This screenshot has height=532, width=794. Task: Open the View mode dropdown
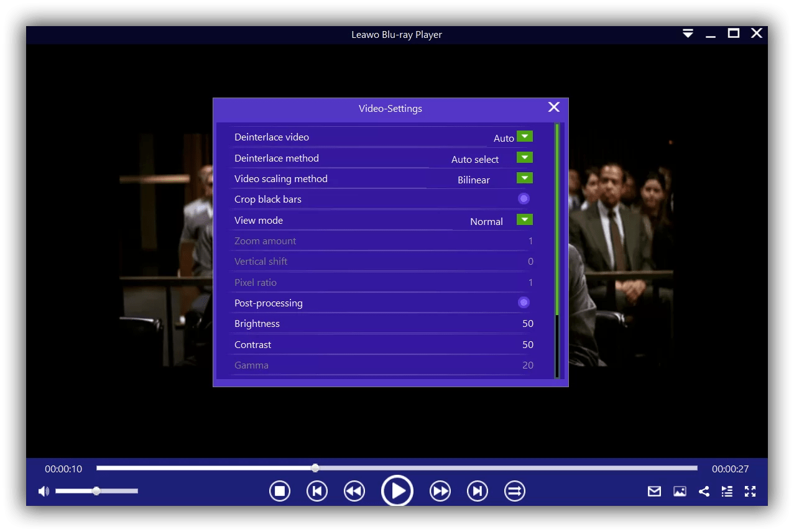coord(524,219)
